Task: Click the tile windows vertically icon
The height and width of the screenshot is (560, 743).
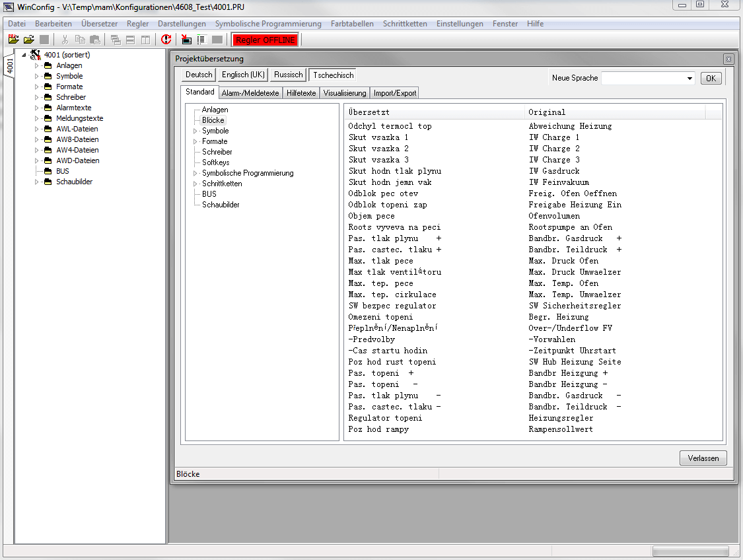Action: pos(145,40)
